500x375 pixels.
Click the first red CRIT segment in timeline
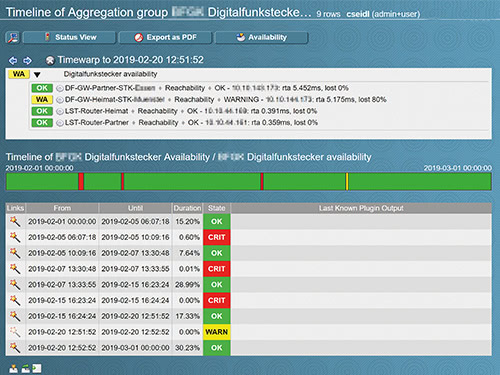coord(81,182)
